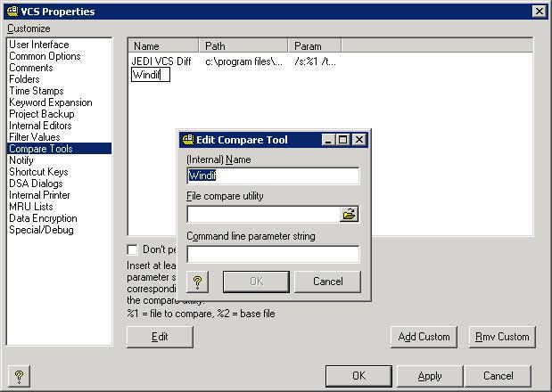Select Time Stamps in list
The width and height of the screenshot is (552, 392).
click(59, 91)
